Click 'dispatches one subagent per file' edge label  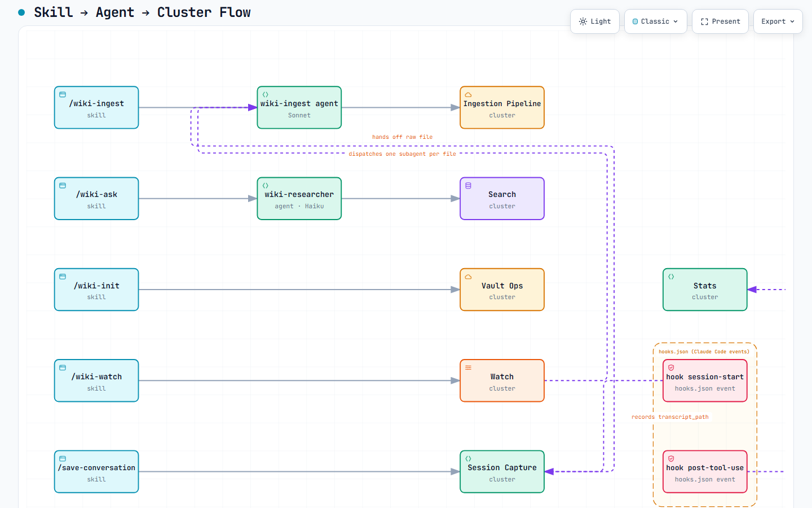(x=403, y=154)
